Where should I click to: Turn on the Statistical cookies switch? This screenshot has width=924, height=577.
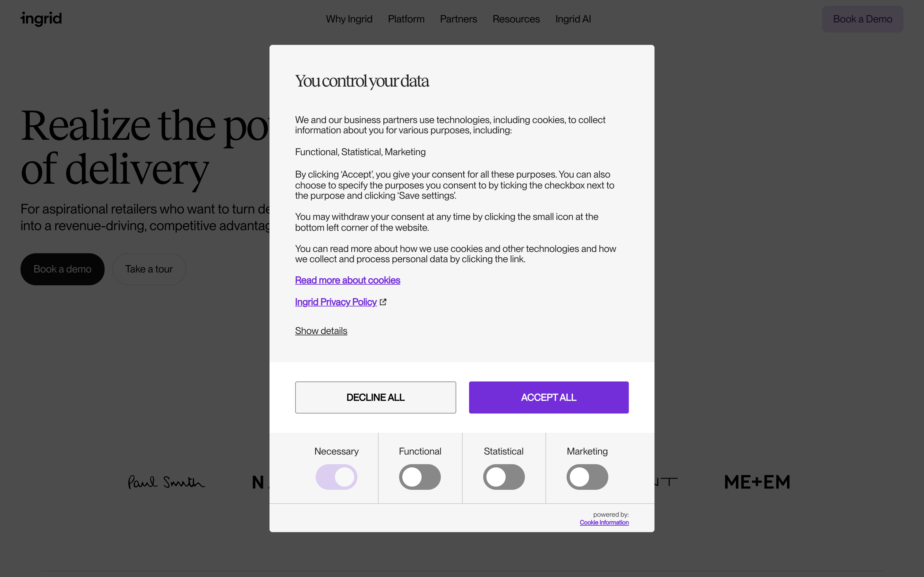[x=504, y=477]
